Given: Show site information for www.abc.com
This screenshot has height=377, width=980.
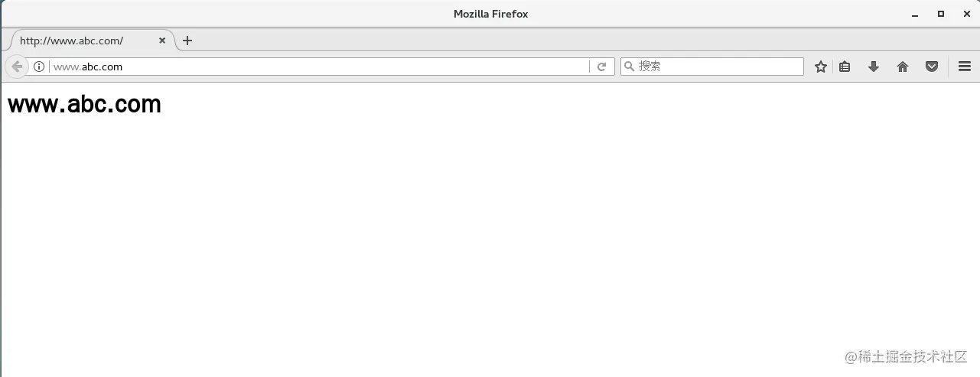Looking at the screenshot, I should pos(39,67).
